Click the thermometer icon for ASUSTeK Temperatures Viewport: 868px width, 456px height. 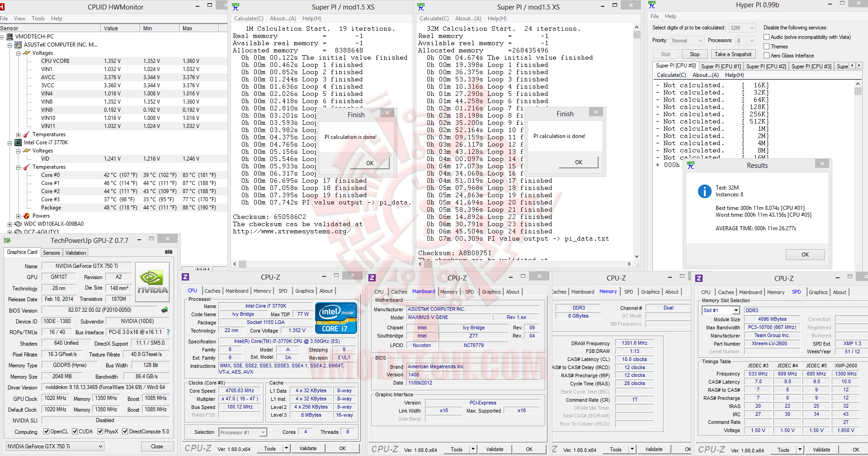(27, 134)
